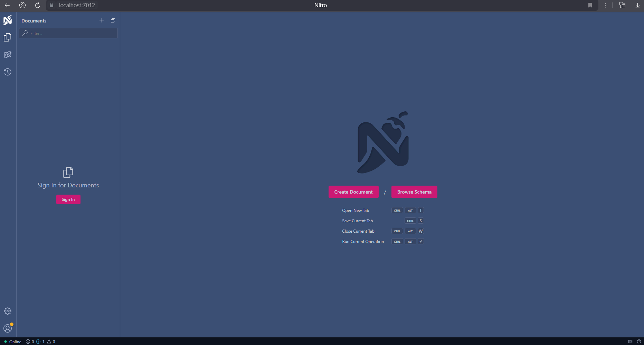Click the Save Current Tab shortcut label
This screenshot has width=644, height=345.
[x=358, y=221]
